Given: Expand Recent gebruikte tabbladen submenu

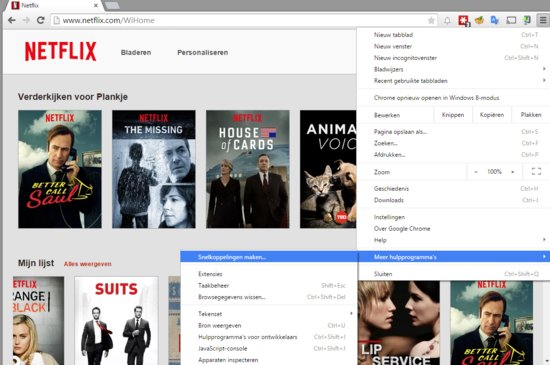Looking at the screenshot, I should [x=453, y=81].
